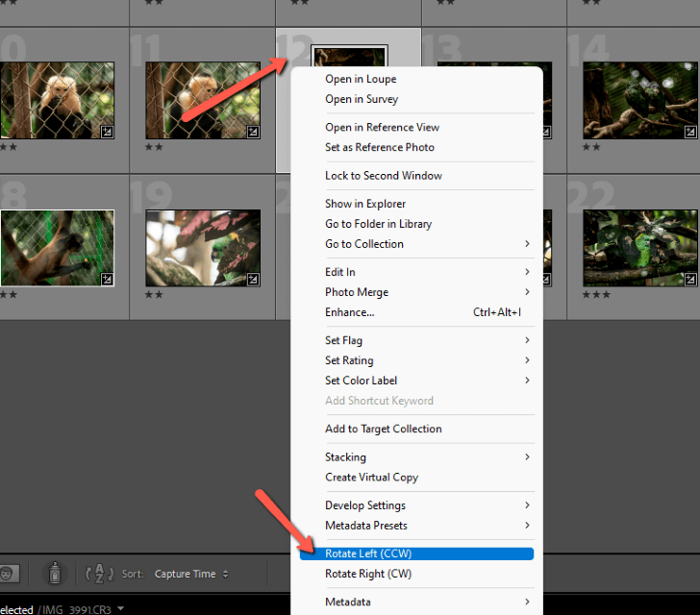Click the three-star rating under photo 22

[x=595, y=295]
